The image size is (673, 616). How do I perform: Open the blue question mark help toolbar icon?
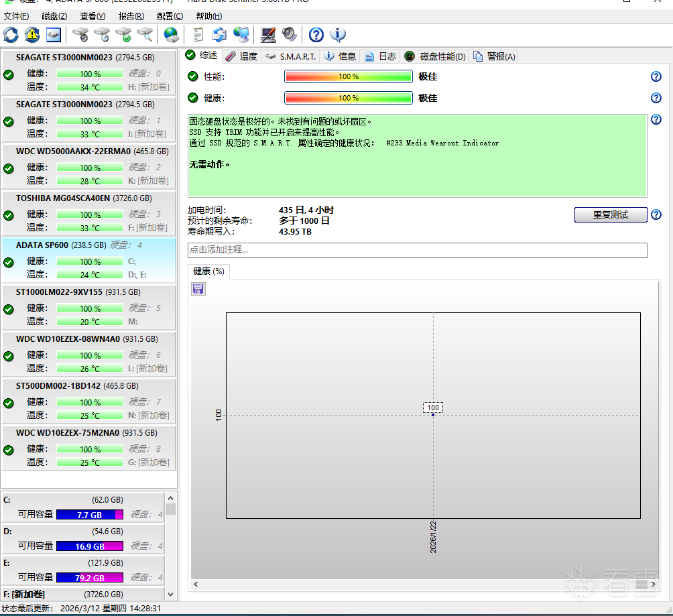click(x=316, y=35)
